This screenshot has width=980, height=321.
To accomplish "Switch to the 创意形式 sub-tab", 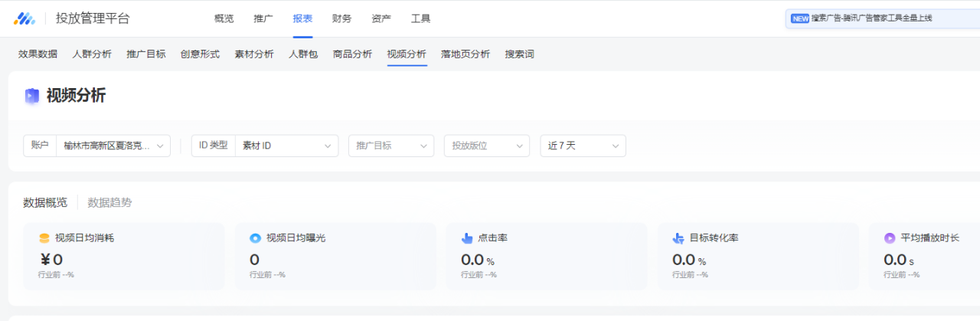I will point(200,54).
